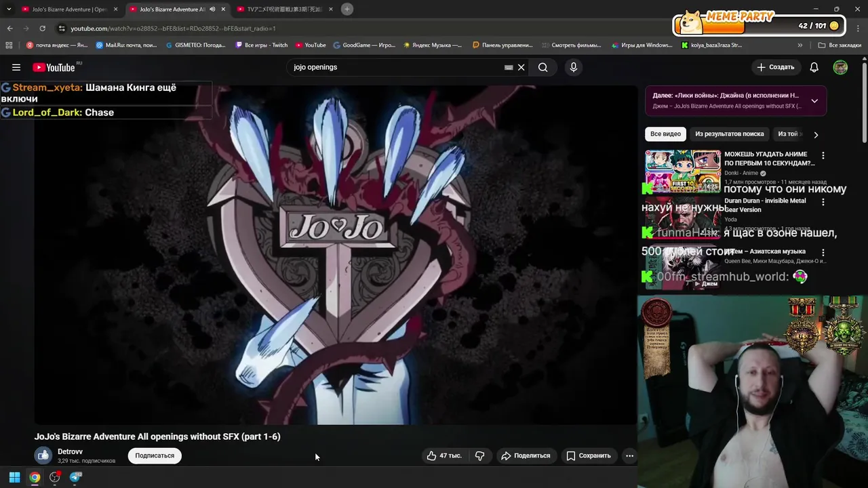Open options for Duran Duran video

click(x=823, y=202)
